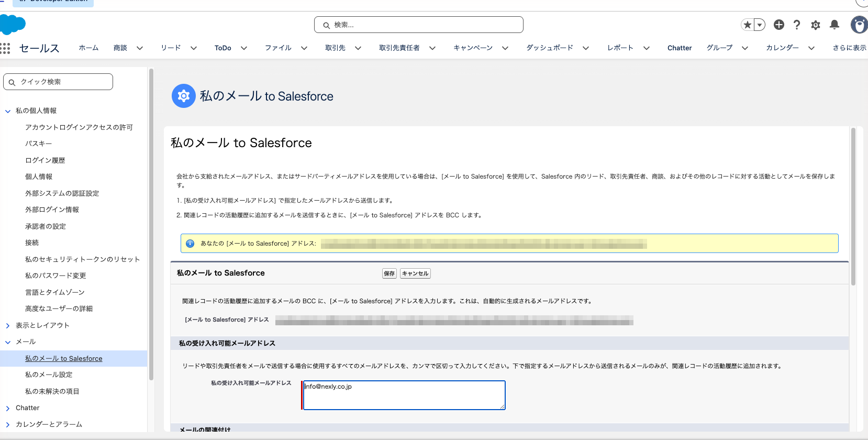Screen dimensions: 868x440
Task: Expand the Chatter tree section
Action: [8, 408]
